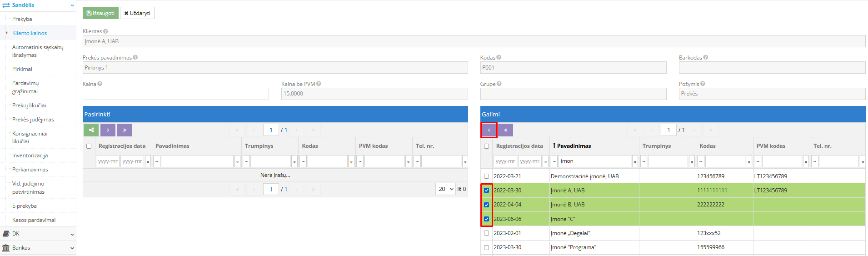Viewport: 868px width, 256px height.
Task: Click help icon next to Klientas label
Action: [105, 31]
